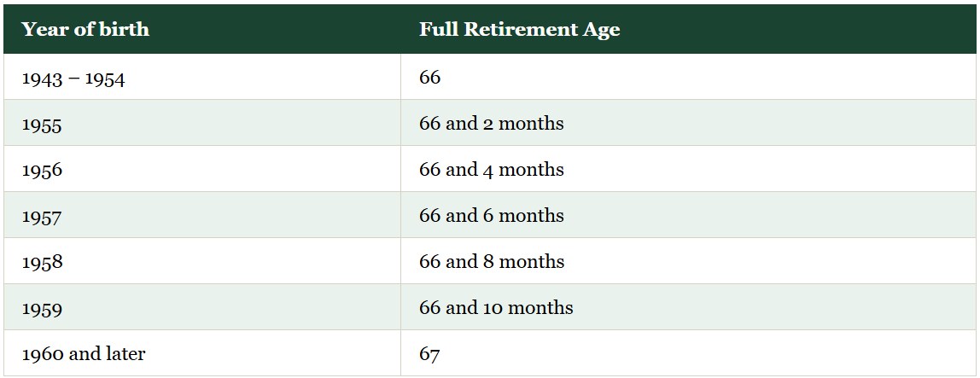Click the 66 and 6 months cell
The width and height of the screenshot is (980, 378).
click(688, 215)
